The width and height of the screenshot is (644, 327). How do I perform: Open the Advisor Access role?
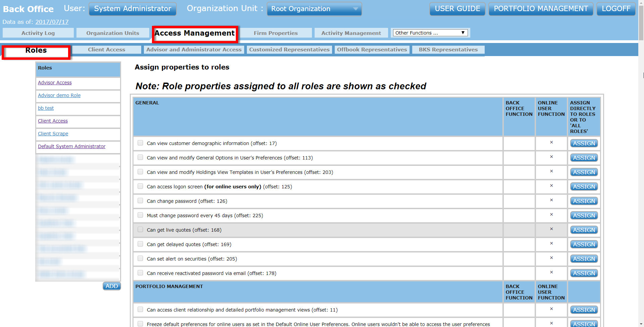point(55,82)
